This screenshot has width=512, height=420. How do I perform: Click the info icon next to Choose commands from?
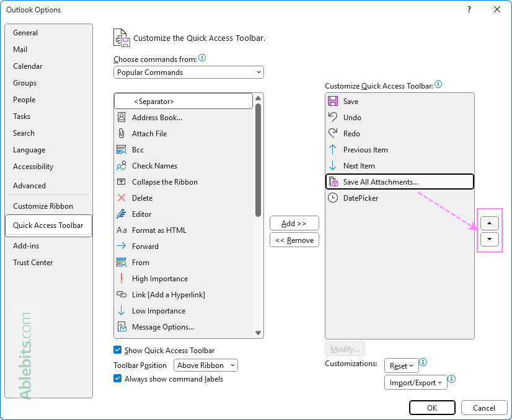[x=202, y=58]
